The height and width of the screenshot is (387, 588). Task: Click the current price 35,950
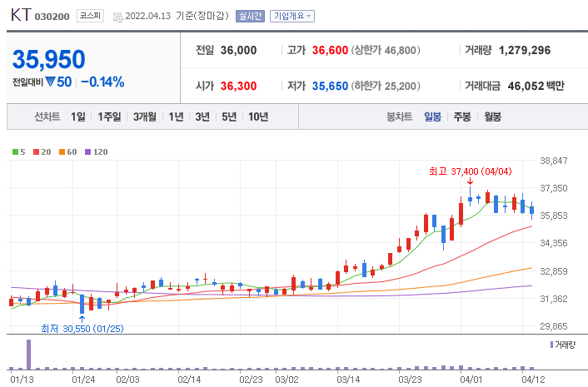click(49, 60)
